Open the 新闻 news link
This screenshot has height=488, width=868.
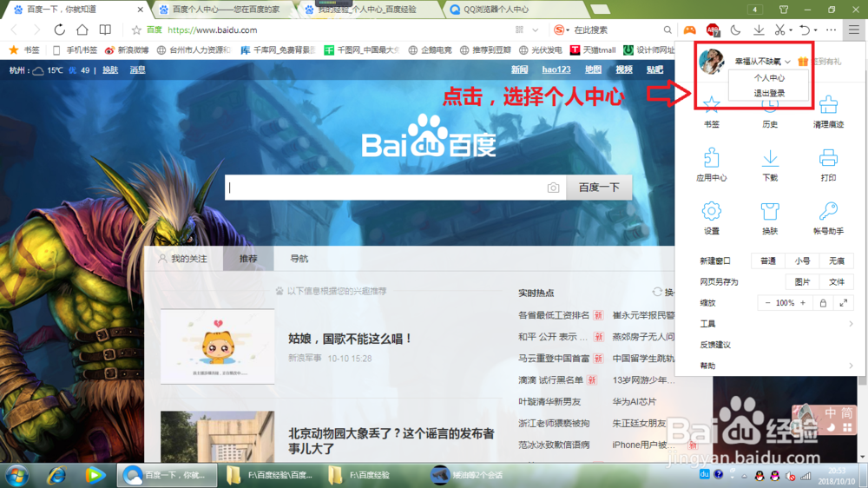(519, 69)
